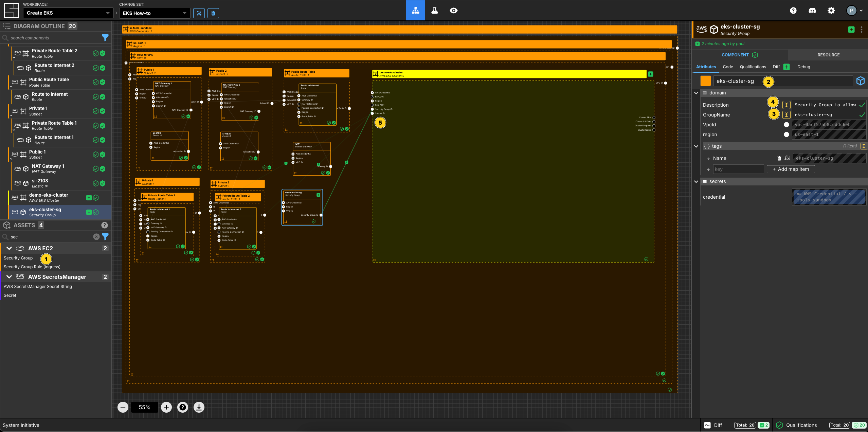Click the Private 1 resource status icon
Image resolution: width=868 pixels, height=432 pixels.
pyautogui.click(x=103, y=111)
